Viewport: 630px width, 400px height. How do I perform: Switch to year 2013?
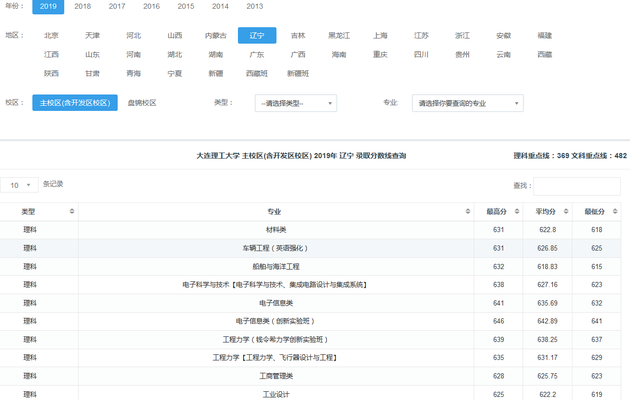[255, 7]
